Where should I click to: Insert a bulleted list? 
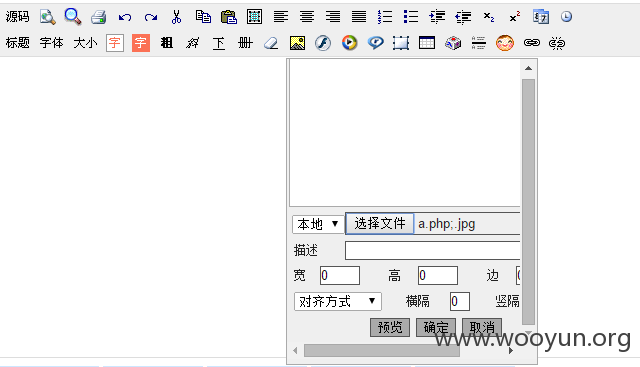click(411, 17)
